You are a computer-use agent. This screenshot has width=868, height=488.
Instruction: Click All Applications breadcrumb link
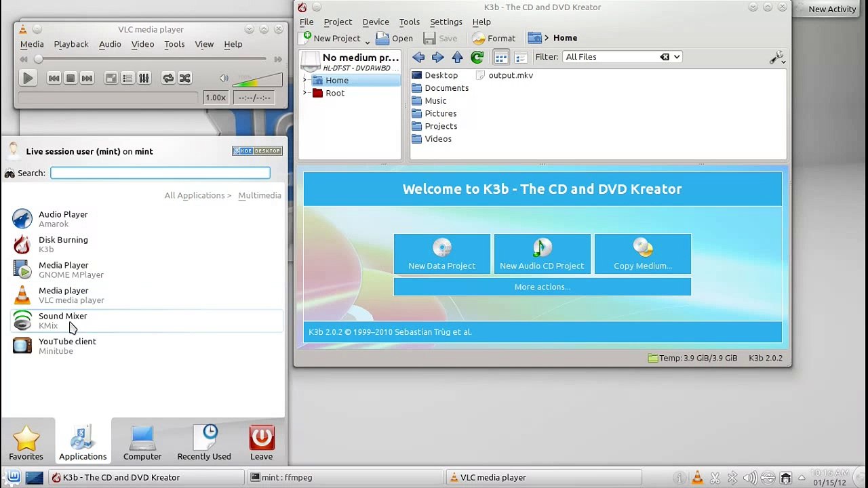pos(195,195)
